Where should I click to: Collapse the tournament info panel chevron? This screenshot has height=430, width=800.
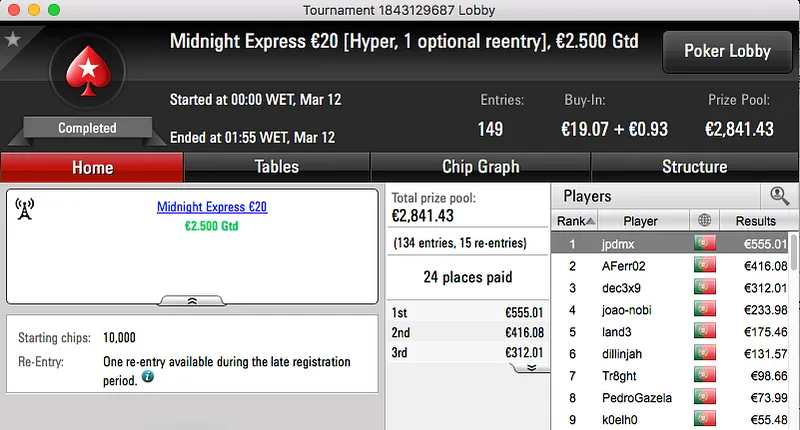pos(193,299)
